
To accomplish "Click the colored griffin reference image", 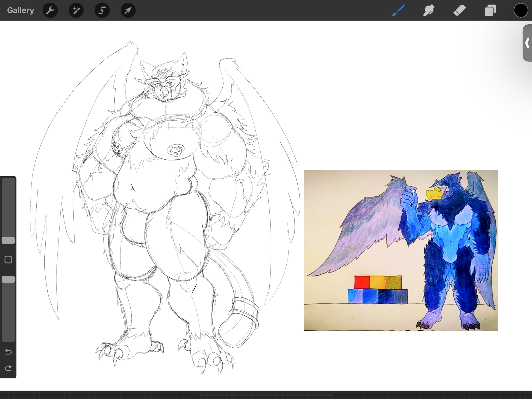I will (401, 250).
